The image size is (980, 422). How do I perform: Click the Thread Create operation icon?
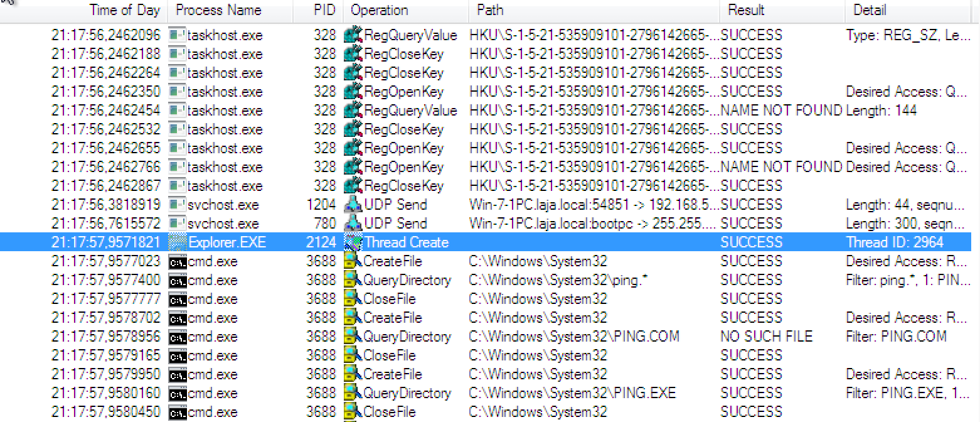[x=354, y=242]
